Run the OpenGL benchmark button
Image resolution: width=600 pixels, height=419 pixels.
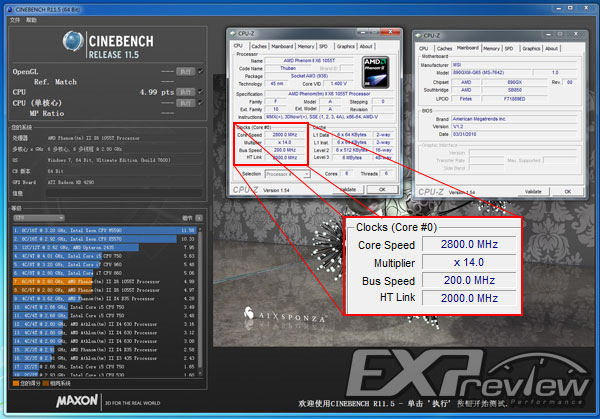click(186, 72)
